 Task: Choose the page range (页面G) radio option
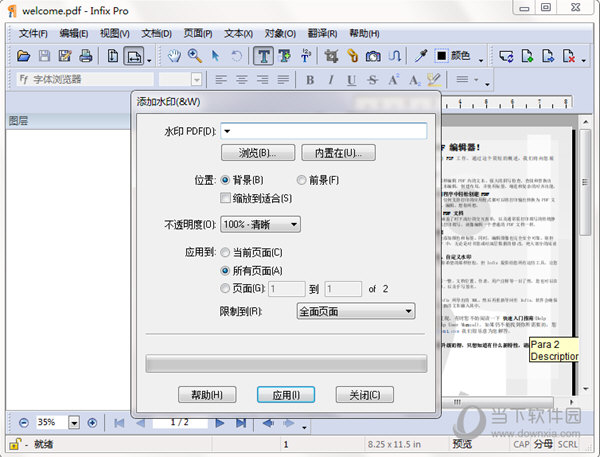[225, 288]
